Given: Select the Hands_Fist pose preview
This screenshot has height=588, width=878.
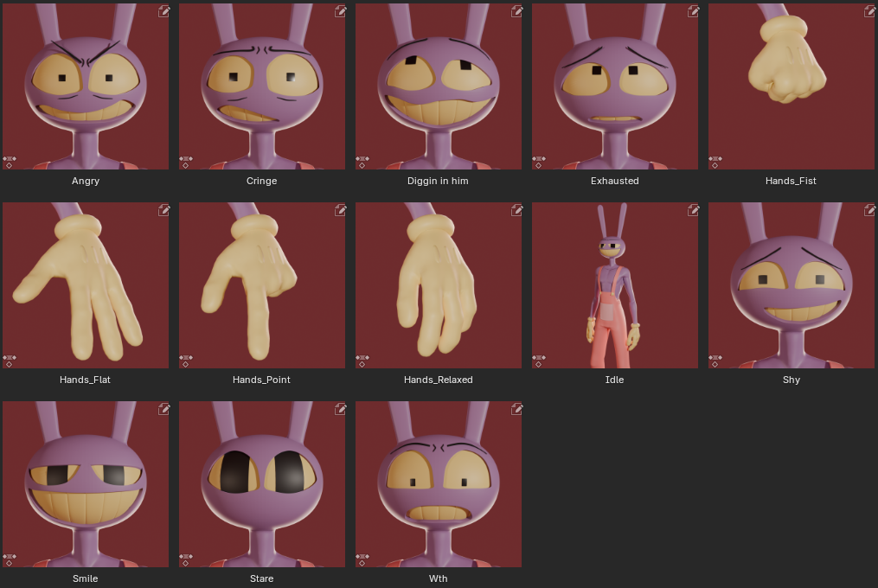Looking at the screenshot, I should [791, 86].
